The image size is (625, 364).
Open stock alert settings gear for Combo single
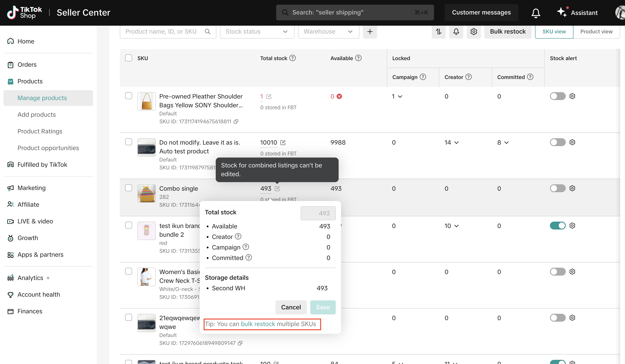(x=572, y=188)
